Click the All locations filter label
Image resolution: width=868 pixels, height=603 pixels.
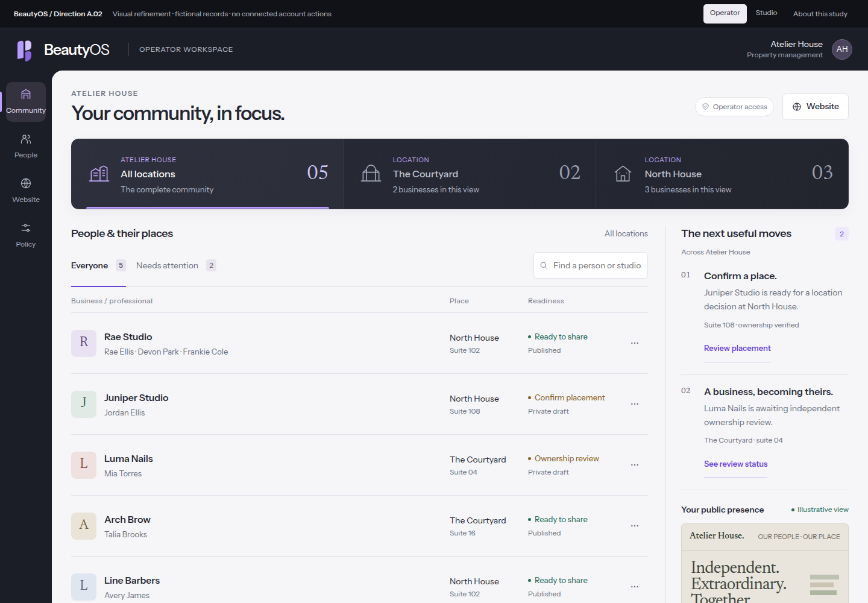[626, 234]
